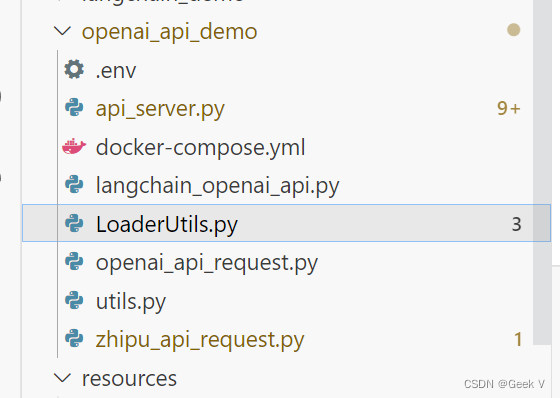The height and width of the screenshot is (398, 560).
Task: Open api_server.py file
Action: click(x=160, y=109)
